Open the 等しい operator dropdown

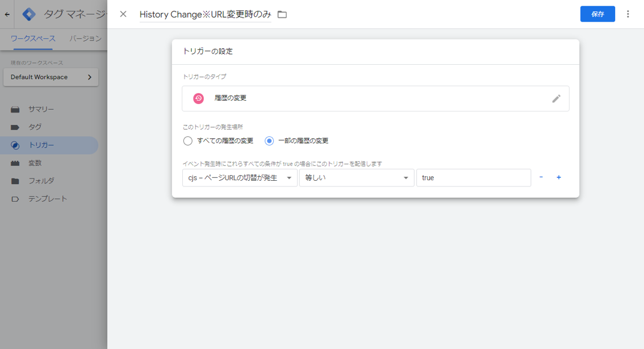[357, 178]
